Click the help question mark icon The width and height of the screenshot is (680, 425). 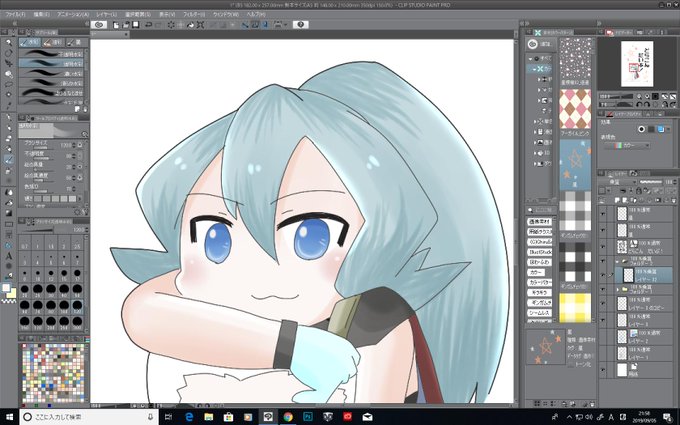pos(301,25)
